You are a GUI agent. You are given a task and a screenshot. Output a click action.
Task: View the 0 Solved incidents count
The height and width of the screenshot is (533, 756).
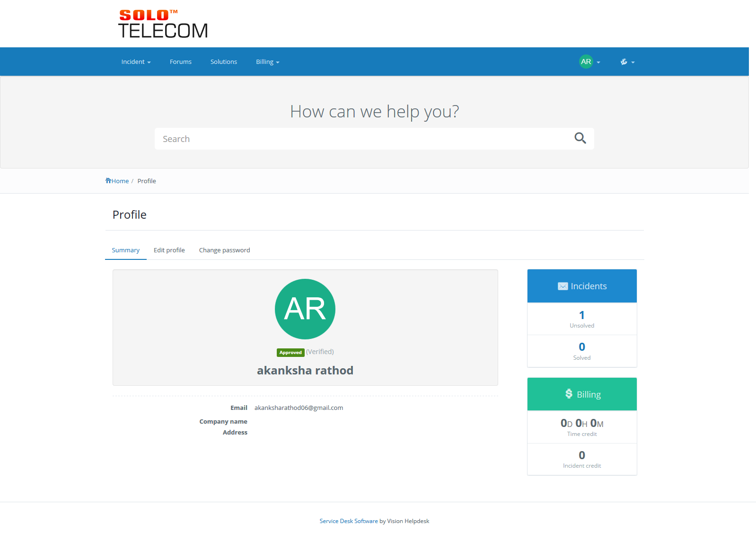(582, 347)
